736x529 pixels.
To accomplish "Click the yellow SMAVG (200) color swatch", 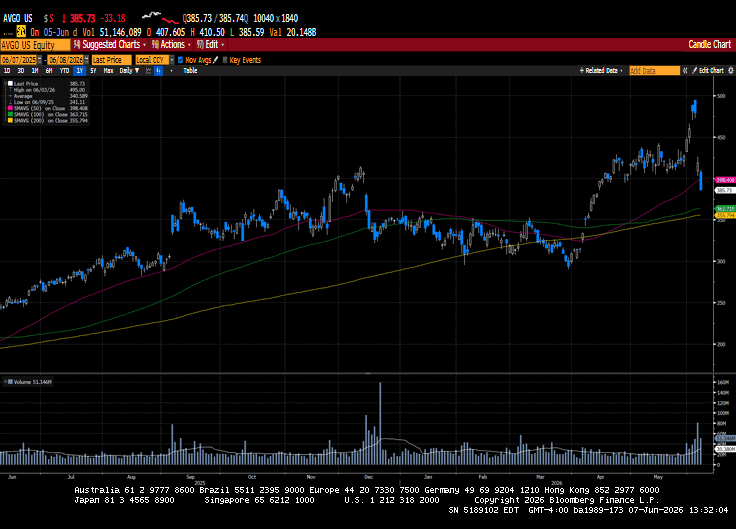I will coord(10,120).
